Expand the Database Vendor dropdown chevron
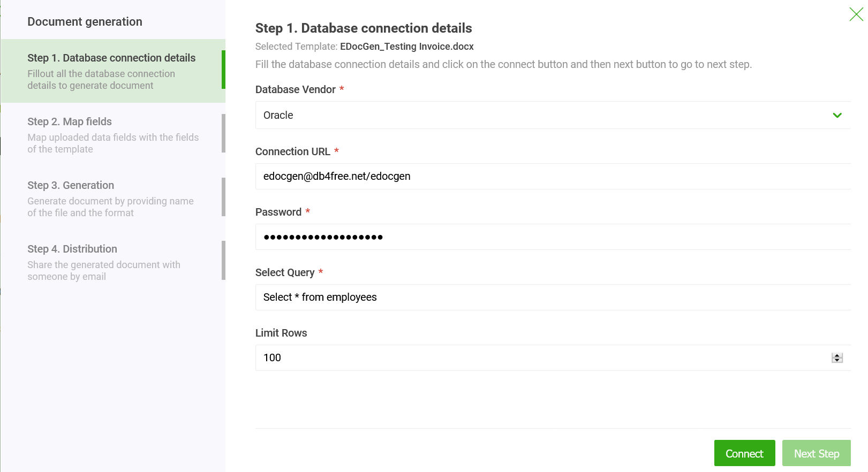The image size is (868, 472). (x=837, y=116)
